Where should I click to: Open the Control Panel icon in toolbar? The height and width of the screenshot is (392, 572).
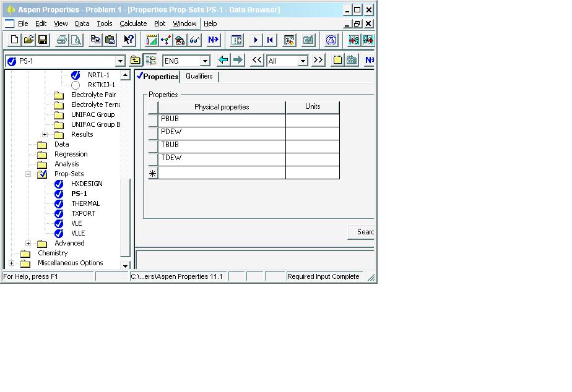[x=236, y=40]
